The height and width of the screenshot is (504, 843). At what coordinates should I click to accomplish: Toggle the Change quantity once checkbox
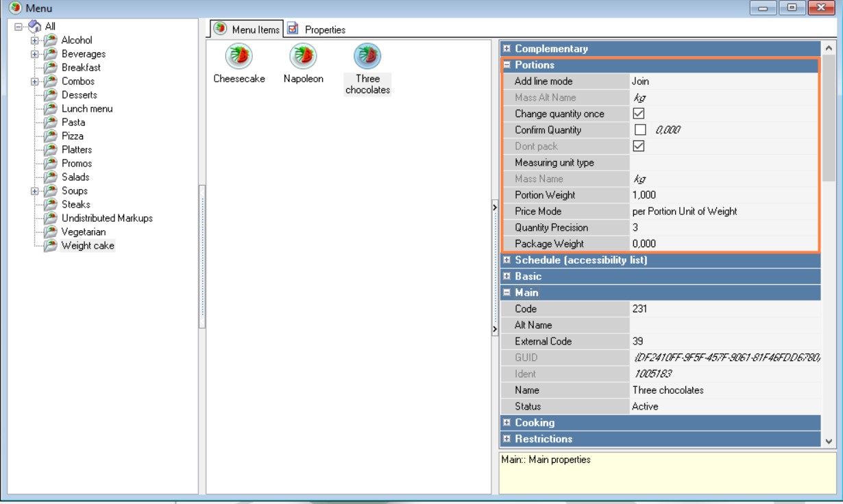639,114
